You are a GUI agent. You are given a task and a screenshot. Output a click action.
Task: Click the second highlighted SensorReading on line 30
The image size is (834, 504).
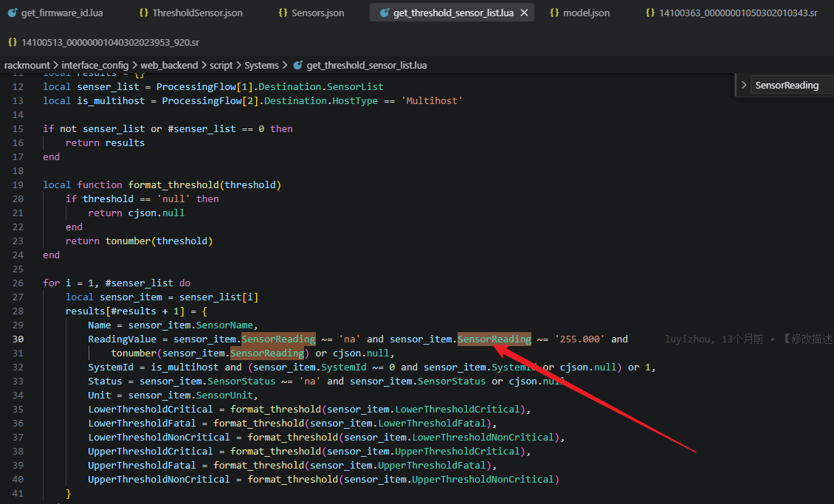pos(494,339)
